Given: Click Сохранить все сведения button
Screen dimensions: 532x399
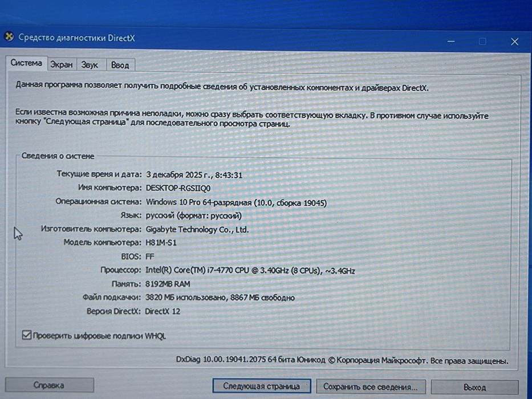Looking at the screenshot, I should coord(371,387).
